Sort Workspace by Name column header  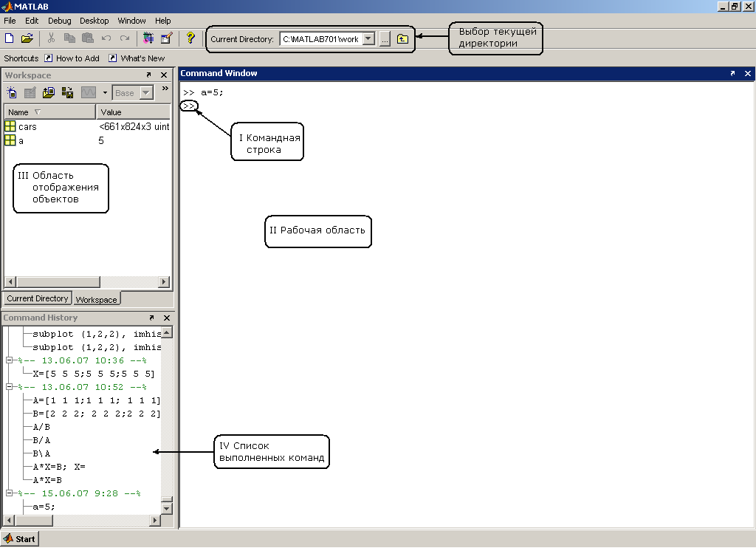50,112
